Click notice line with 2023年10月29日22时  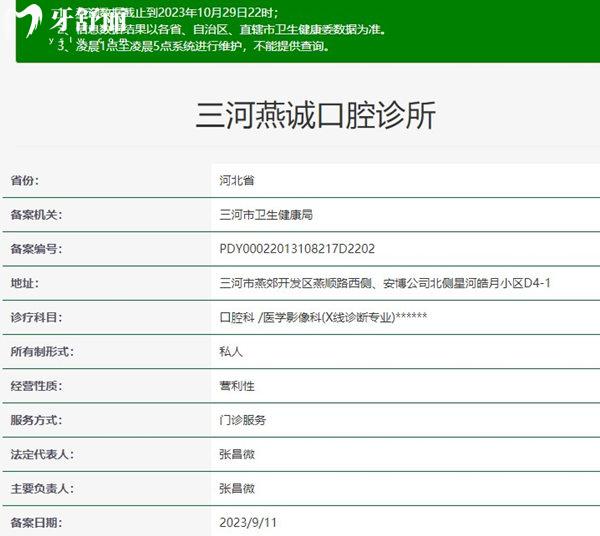tap(168, 13)
